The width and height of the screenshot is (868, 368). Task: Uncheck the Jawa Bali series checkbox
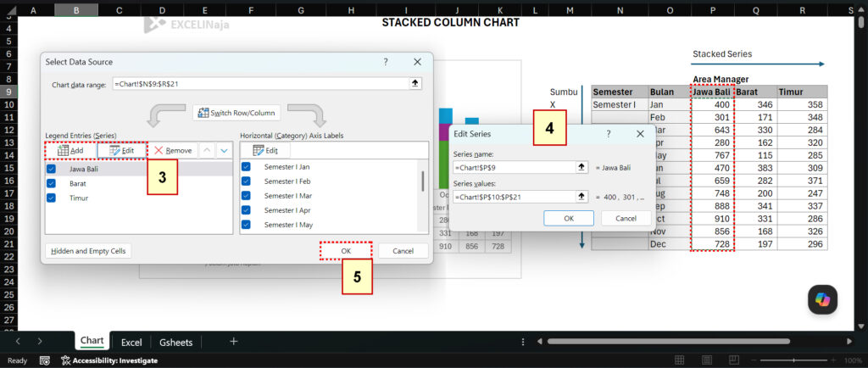(x=52, y=169)
